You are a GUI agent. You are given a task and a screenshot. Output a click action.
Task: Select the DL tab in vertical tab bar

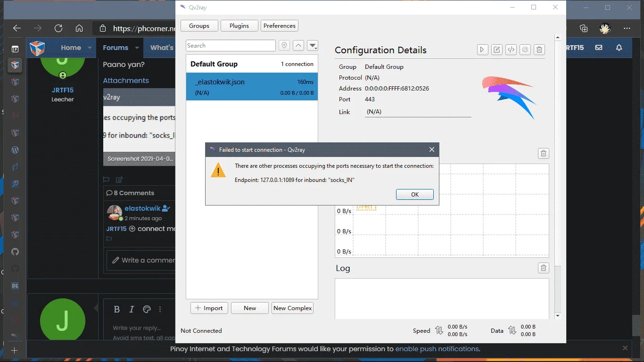tap(15, 286)
